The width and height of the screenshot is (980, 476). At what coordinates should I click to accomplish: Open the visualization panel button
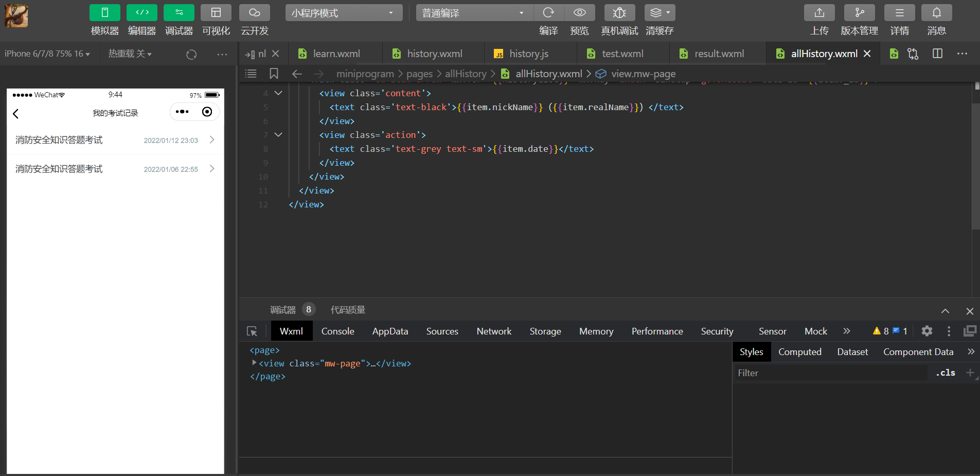point(216,13)
